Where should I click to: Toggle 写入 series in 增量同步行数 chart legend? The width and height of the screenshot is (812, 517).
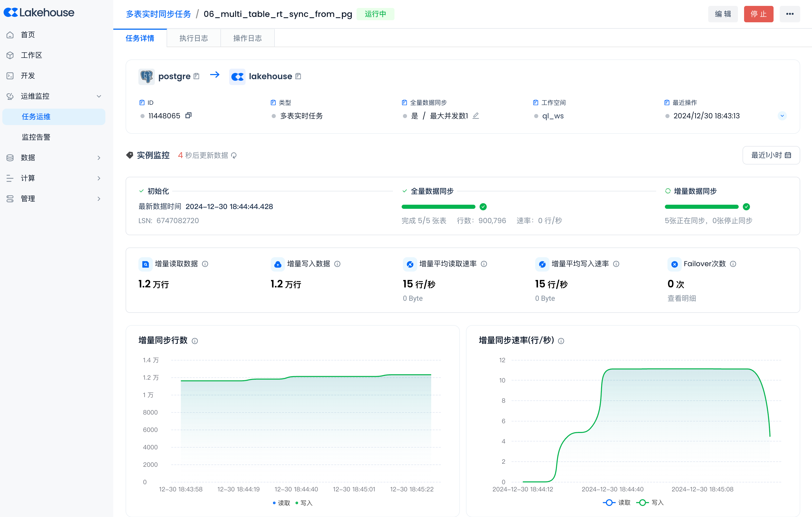click(304, 503)
